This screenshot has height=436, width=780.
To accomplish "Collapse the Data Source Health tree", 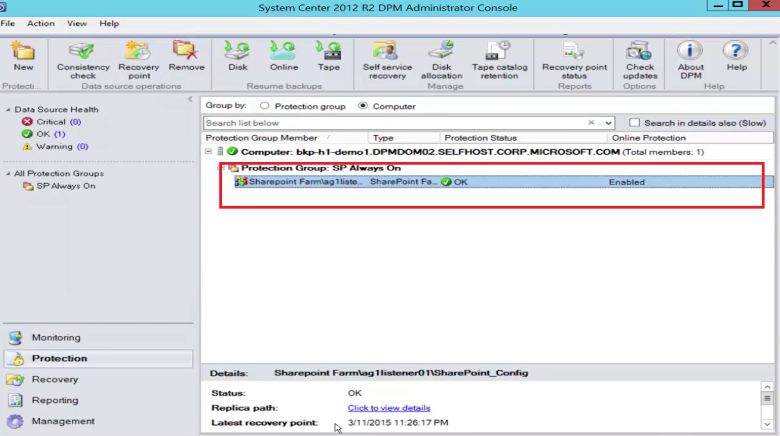I will 8,109.
